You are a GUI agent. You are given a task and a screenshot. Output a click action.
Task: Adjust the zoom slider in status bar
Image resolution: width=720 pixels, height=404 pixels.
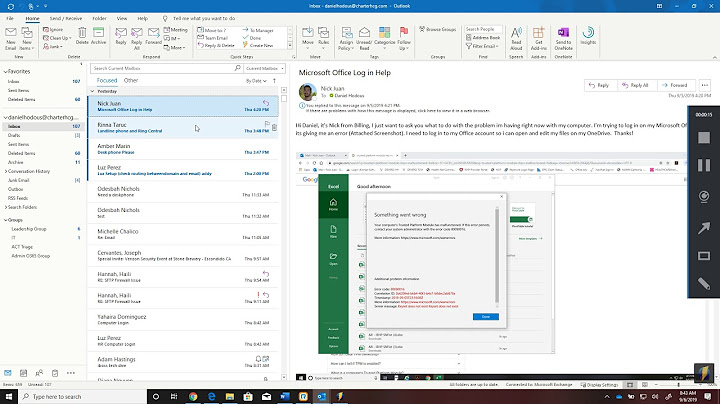[679, 385]
